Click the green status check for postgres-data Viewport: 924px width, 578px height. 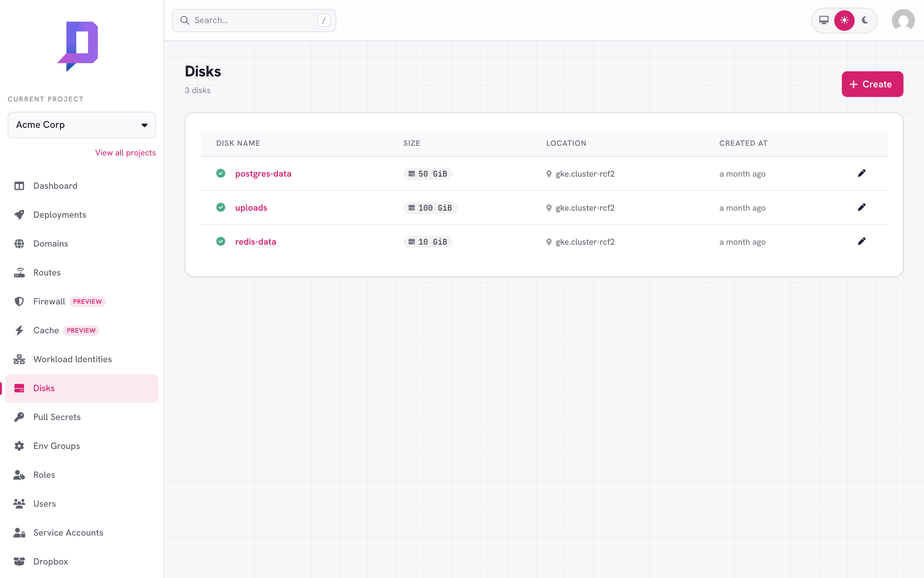(x=221, y=173)
